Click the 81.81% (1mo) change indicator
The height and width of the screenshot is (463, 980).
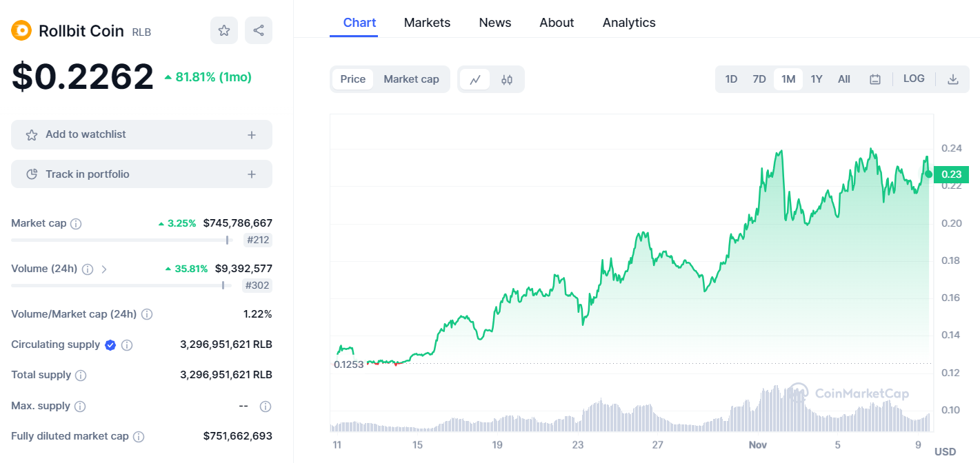click(208, 77)
